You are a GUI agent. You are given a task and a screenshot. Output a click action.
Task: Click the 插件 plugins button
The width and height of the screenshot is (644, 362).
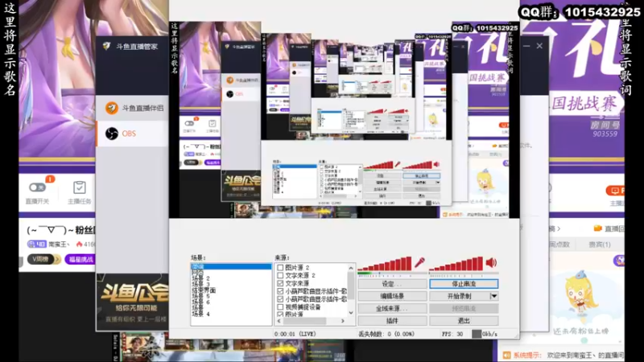point(392,320)
